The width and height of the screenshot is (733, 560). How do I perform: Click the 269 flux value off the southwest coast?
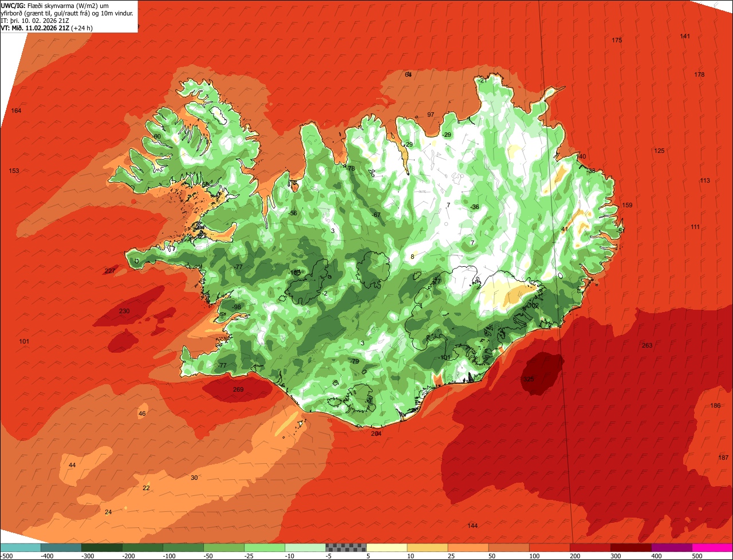238,390
